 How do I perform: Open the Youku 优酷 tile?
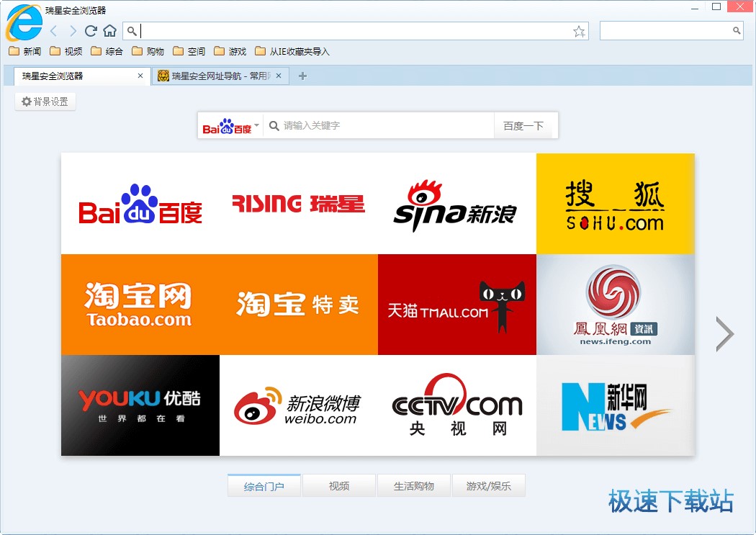coord(140,405)
